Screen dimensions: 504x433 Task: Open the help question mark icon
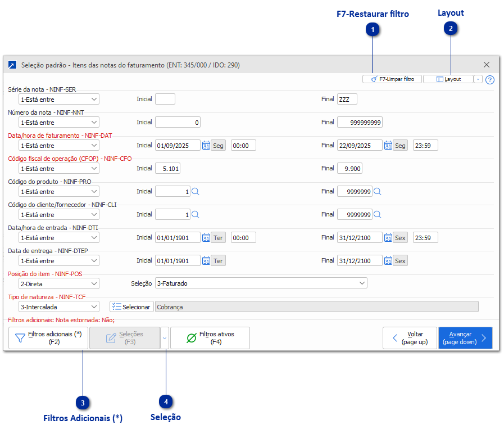[x=489, y=80]
